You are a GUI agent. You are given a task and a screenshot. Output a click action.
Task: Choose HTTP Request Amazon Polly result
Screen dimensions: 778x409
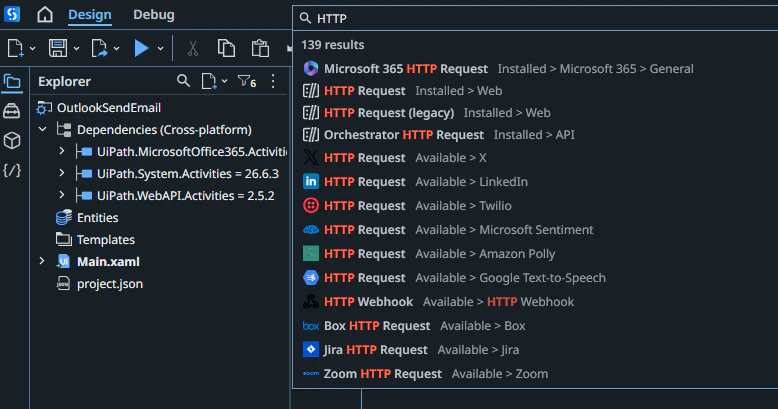pyautogui.click(x=536, y=254)
